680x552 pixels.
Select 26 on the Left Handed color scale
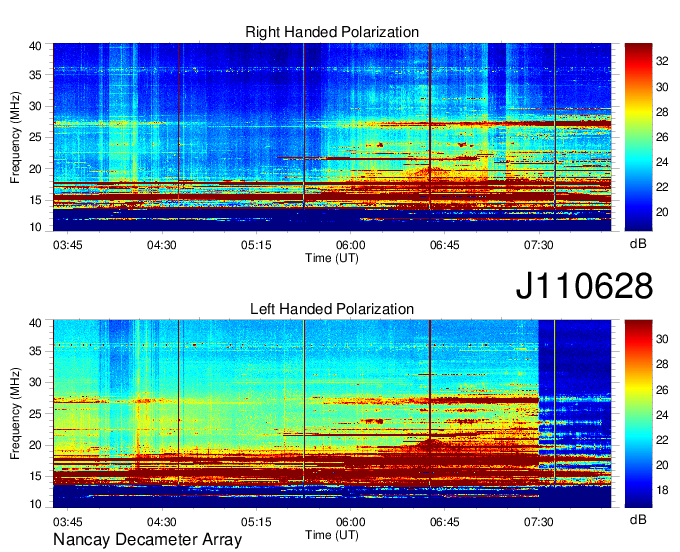[662, 390]
